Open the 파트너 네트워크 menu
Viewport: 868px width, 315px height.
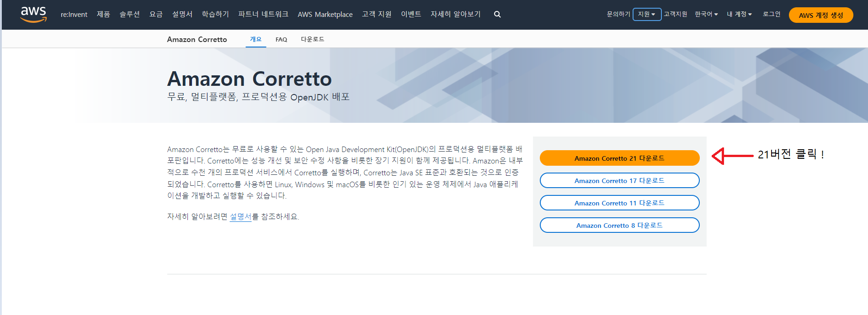(263, 15)
